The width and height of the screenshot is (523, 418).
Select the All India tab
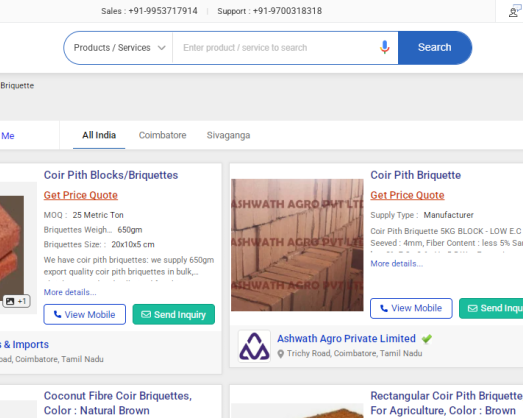point(99,135)
